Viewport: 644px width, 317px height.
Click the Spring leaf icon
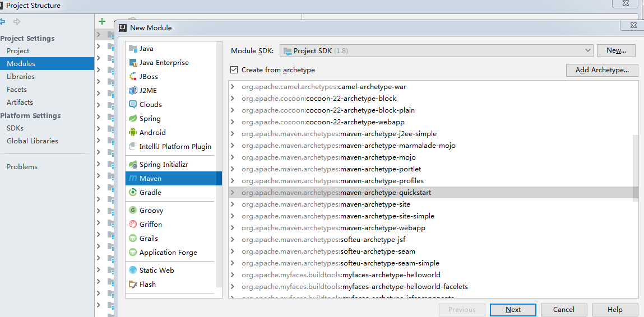[x=133, y=118]
